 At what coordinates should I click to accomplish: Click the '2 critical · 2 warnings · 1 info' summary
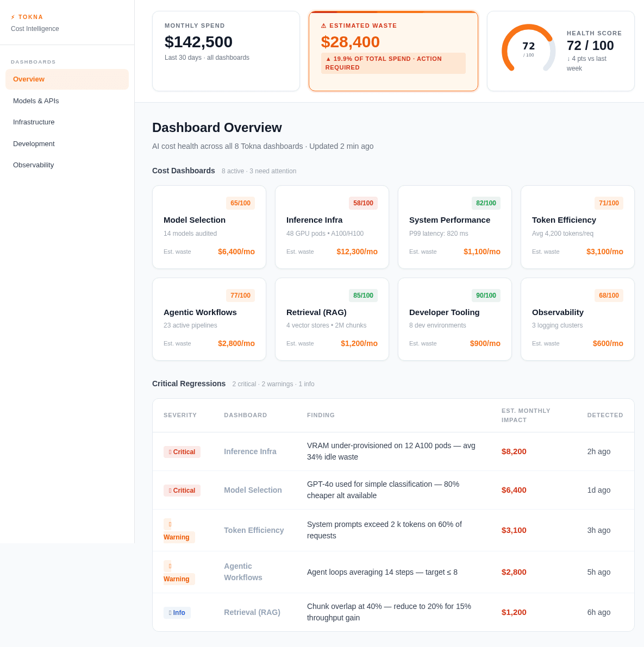point(273,384)
